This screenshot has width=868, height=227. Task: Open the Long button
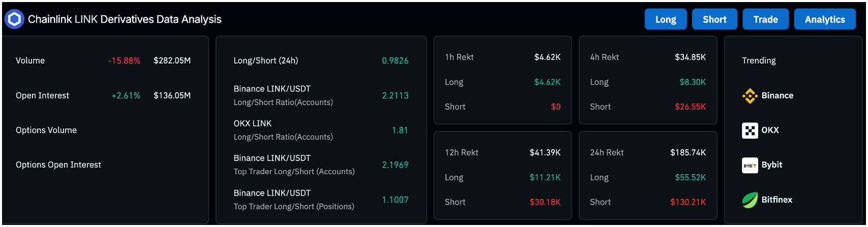click(x=666, y=19)
